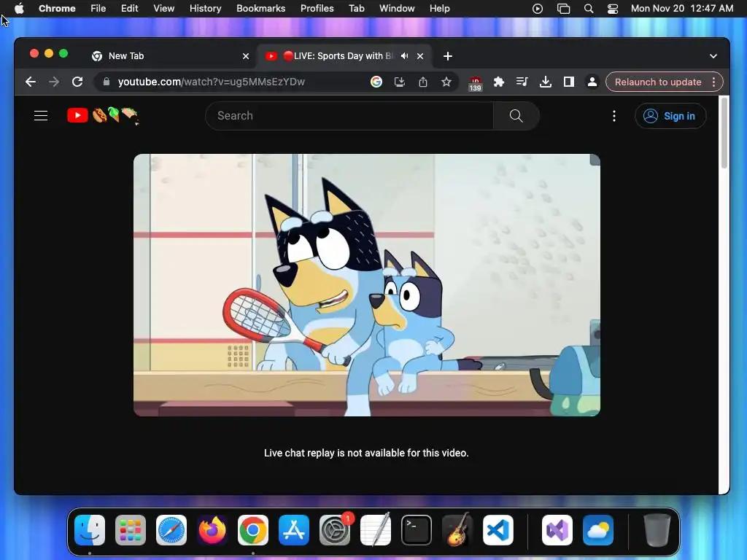
Task: Mute the tab via speaker icon
Action: pos(404,56)
